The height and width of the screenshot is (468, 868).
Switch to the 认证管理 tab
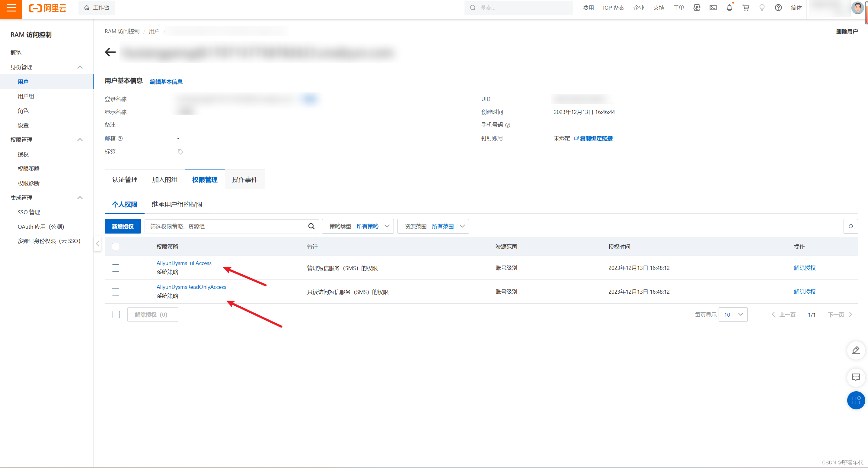tap(125, 179)
